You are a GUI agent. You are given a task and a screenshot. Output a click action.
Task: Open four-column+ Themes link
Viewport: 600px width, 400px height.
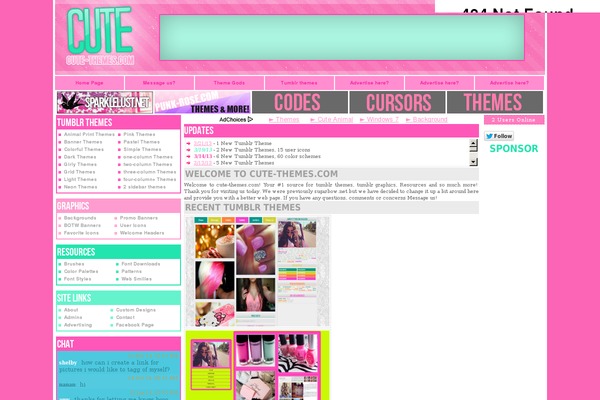point(150,179)
